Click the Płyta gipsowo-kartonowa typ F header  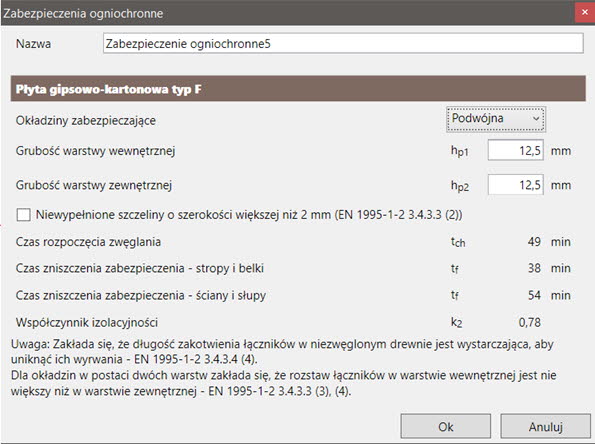[298, 89]
